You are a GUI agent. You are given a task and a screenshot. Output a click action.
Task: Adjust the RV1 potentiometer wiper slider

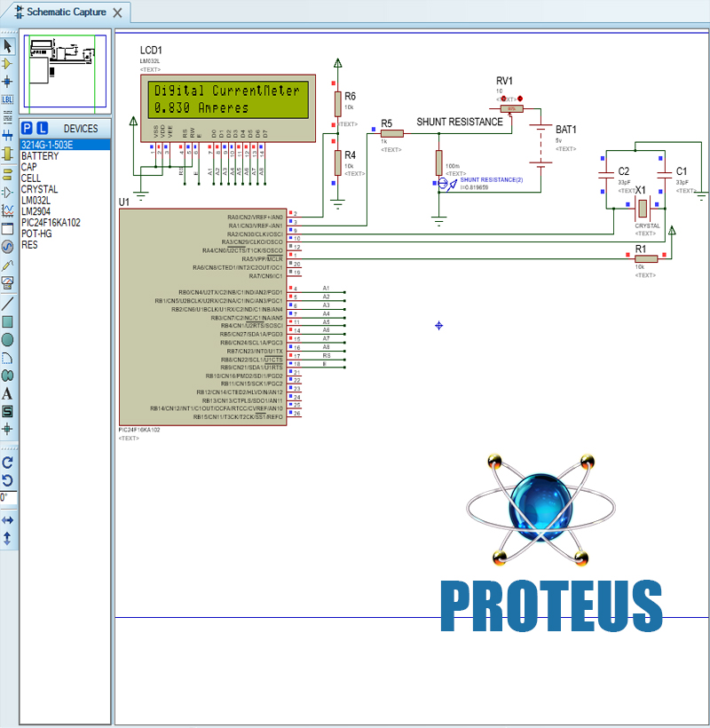(512, 108)
